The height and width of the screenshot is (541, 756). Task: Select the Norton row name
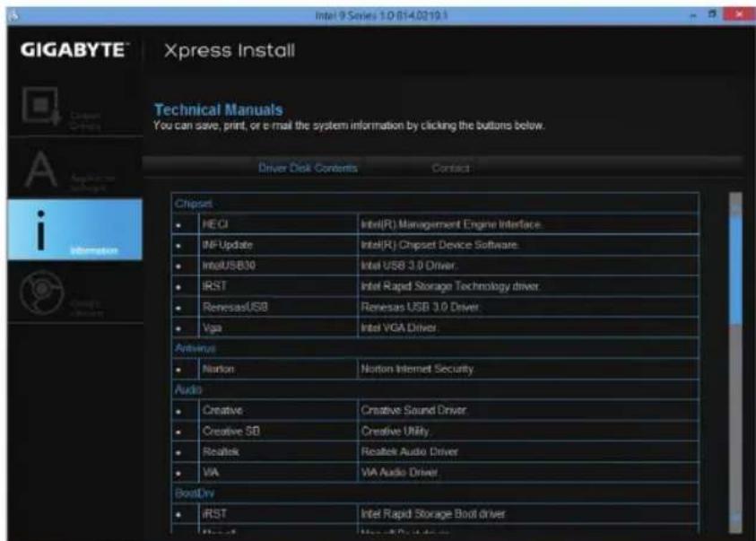click(x=218, y=370)
